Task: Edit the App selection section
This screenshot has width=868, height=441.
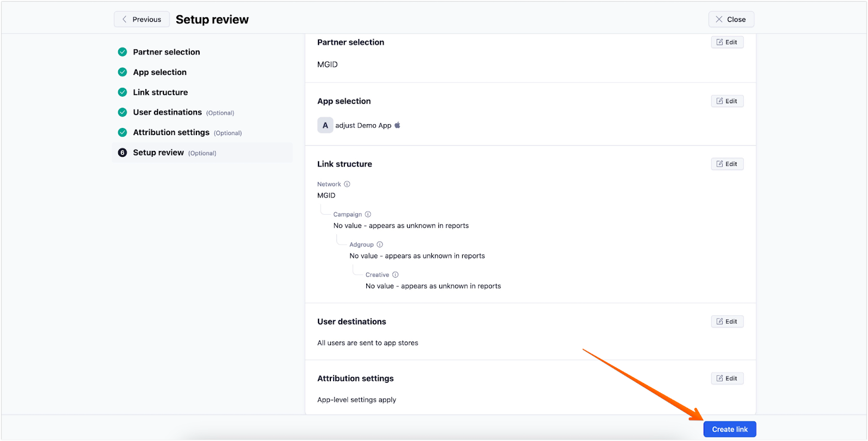Action: coord(727,101)
